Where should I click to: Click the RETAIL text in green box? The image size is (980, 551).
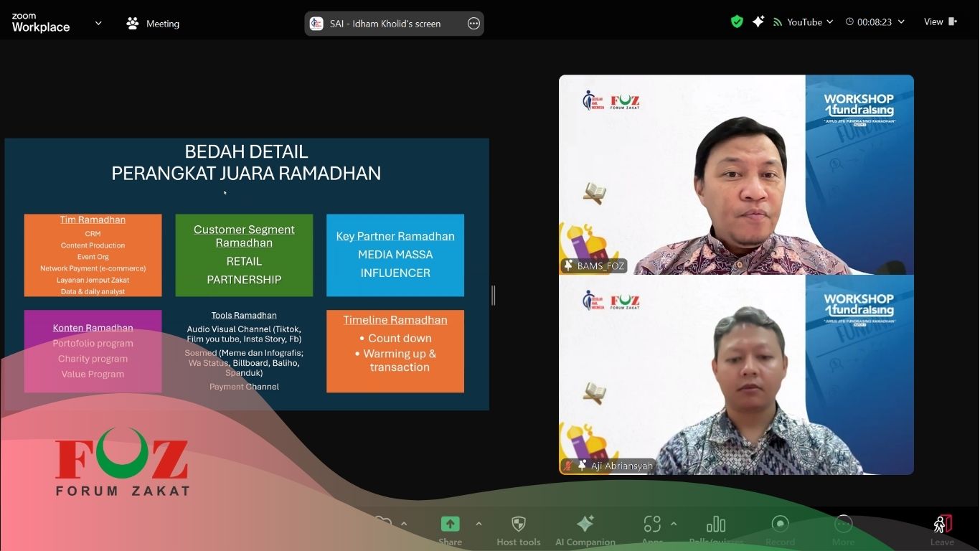244,261
